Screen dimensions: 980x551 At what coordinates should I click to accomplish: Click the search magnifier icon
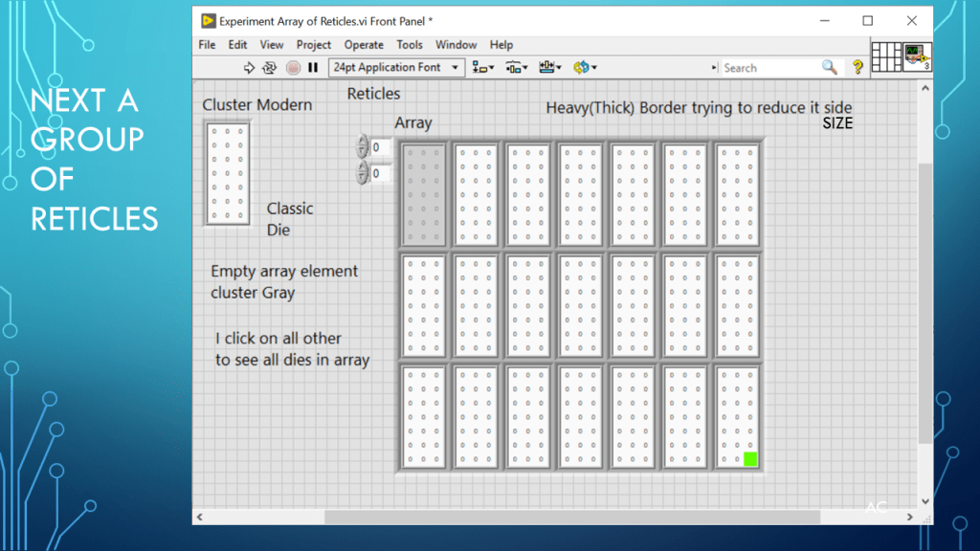point(829,68)
